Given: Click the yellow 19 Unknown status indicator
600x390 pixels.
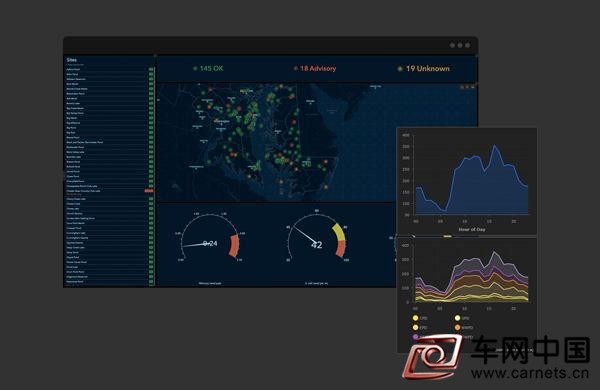Looking at the screenshot, I should click(424, 69).
